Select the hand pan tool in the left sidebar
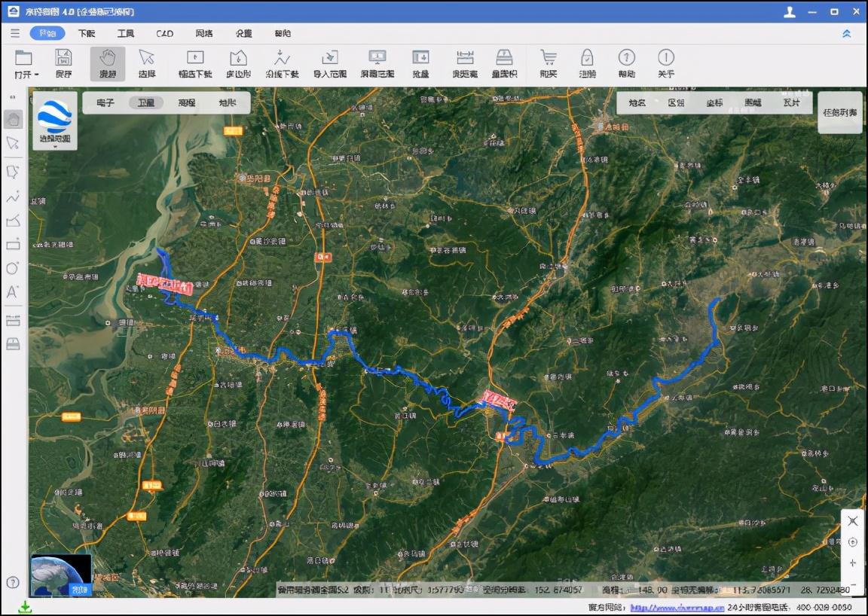The height and width of the screenshot is (616, 868). tap(14, 119)
